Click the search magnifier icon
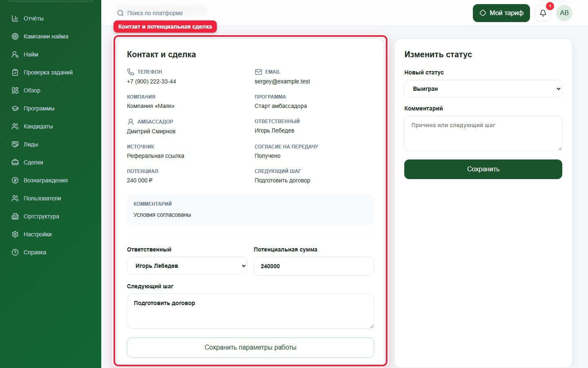Viewport: 588px width, 368px height. (x=120, y=13)
